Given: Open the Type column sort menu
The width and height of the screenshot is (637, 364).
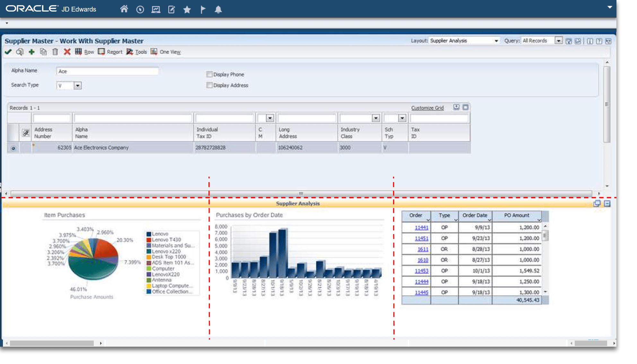Looking at the screenshot, I should [456, 220].
